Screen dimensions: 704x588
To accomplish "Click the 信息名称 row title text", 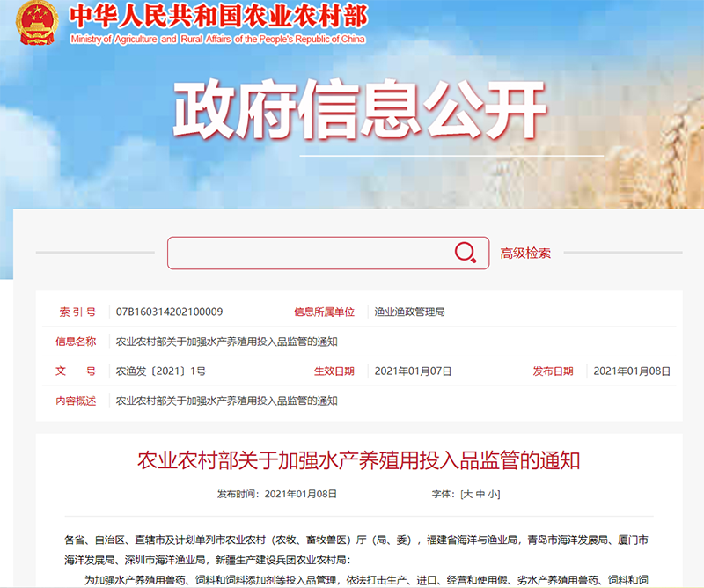I will click(227, 342).
